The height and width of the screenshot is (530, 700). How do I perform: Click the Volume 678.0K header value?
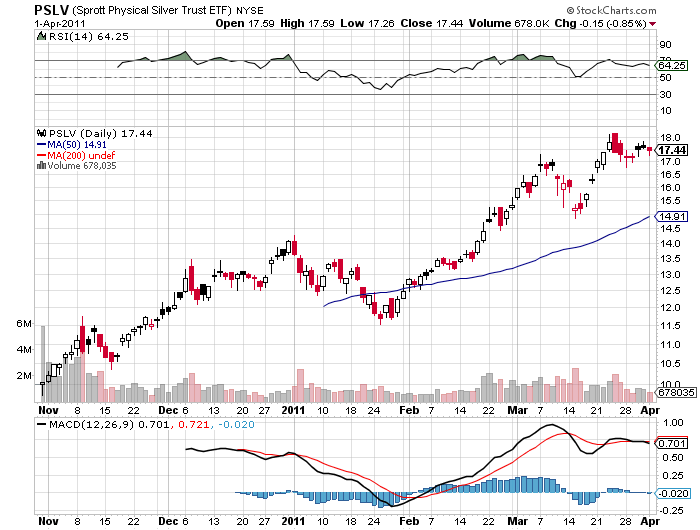(509, 24)
